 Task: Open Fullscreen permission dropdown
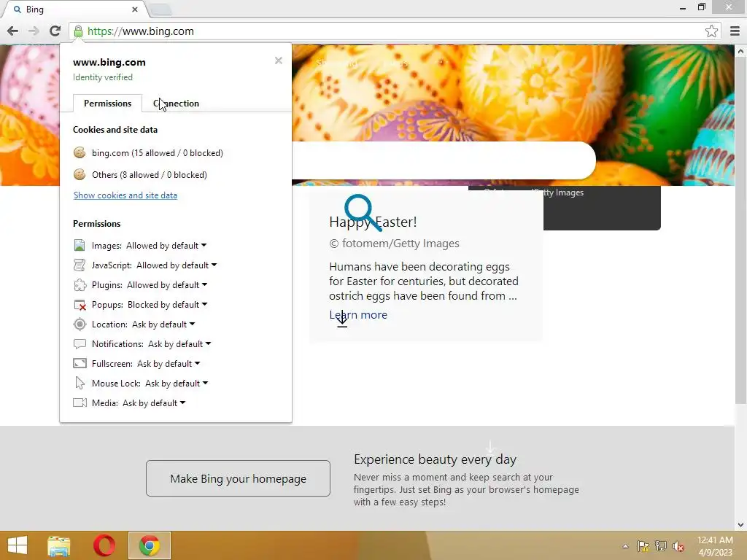click(169, 364)
